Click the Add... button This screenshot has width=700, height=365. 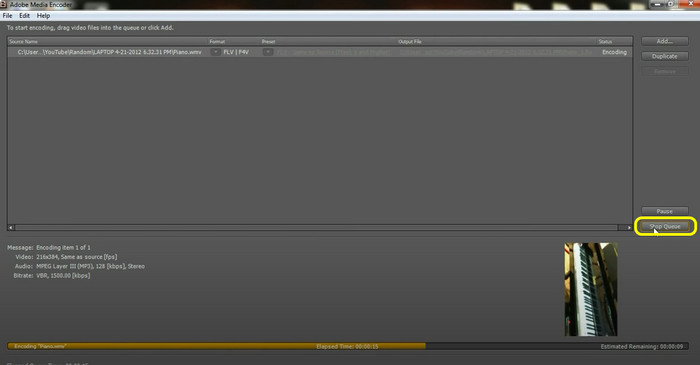(x=665, y=41)
